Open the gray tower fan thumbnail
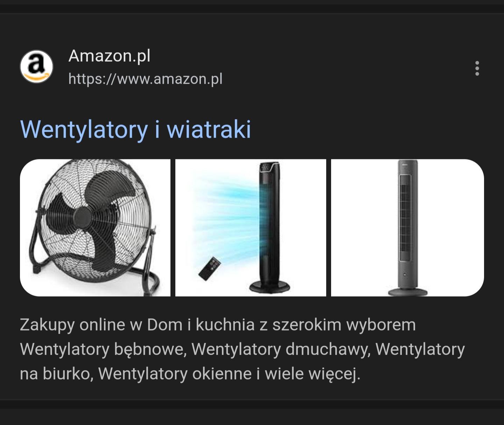 click(x=407, y=228)
